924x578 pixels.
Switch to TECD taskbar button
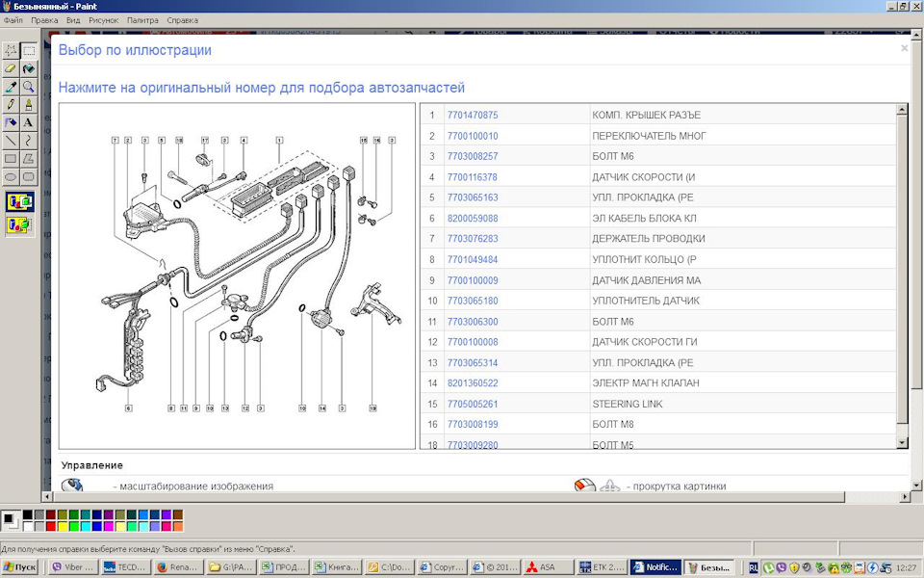point(125,567)
